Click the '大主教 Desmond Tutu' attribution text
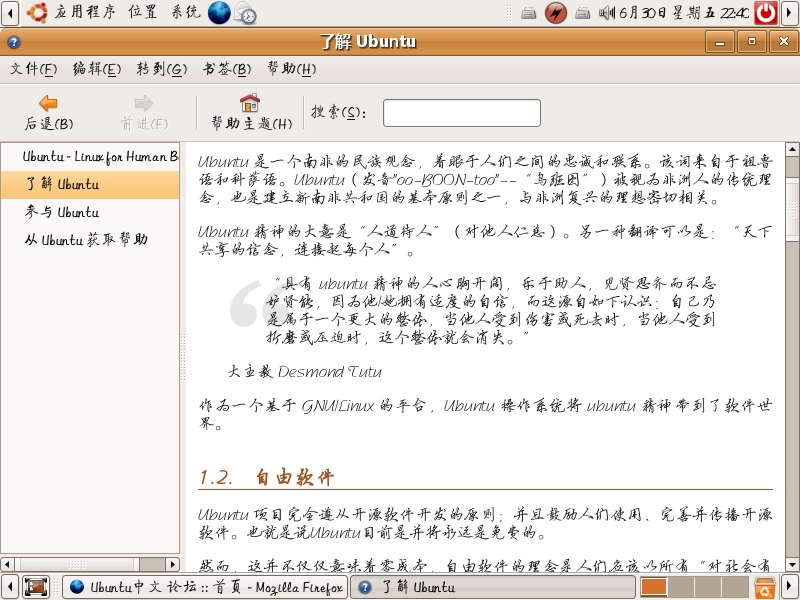The width and height of the screenshot is (800, 600). pyautogui.click(x=305, y=371)
